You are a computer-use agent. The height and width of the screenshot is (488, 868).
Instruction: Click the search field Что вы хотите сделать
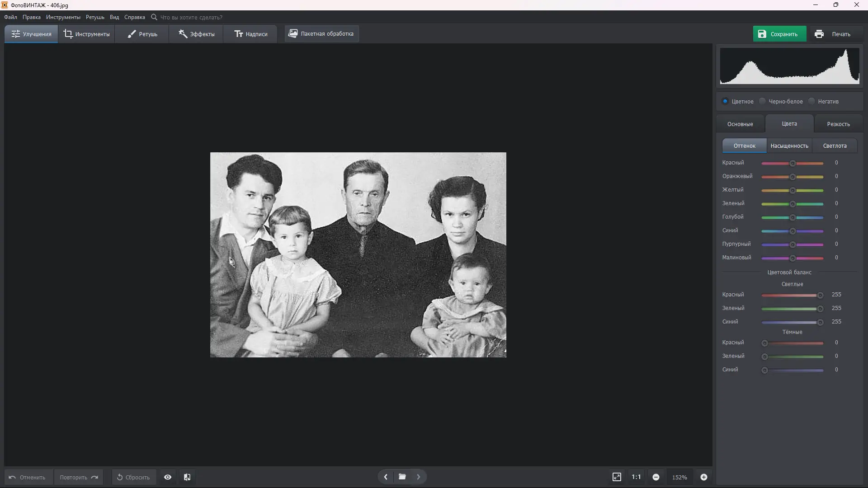coord(191,17)
